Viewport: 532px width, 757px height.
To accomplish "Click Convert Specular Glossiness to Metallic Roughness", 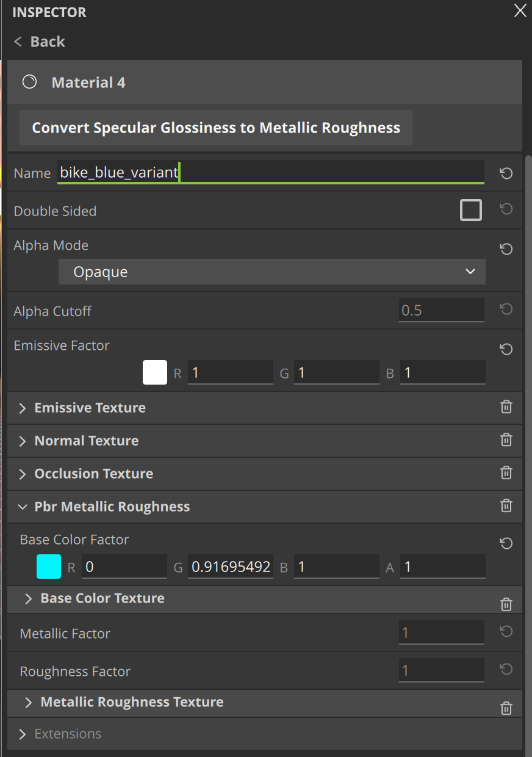I will pos(215,128).
